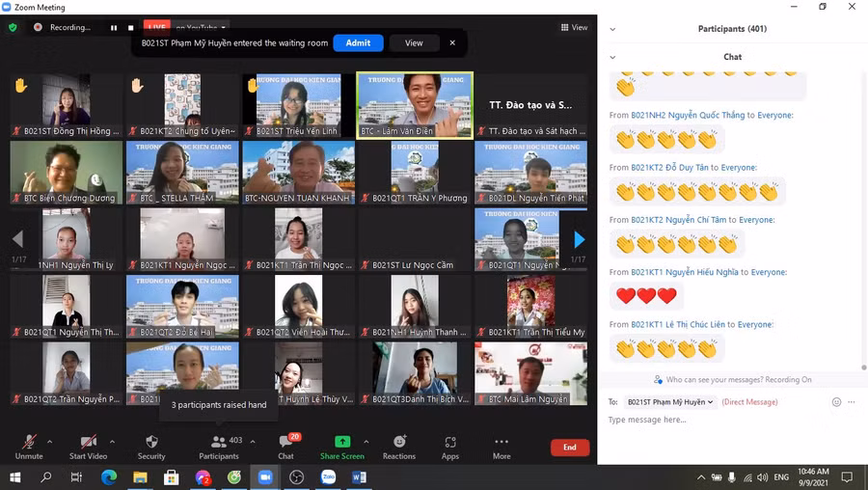Show hidden system tray icons
This screenshot has height=490, width=868.
click(701, 477)
